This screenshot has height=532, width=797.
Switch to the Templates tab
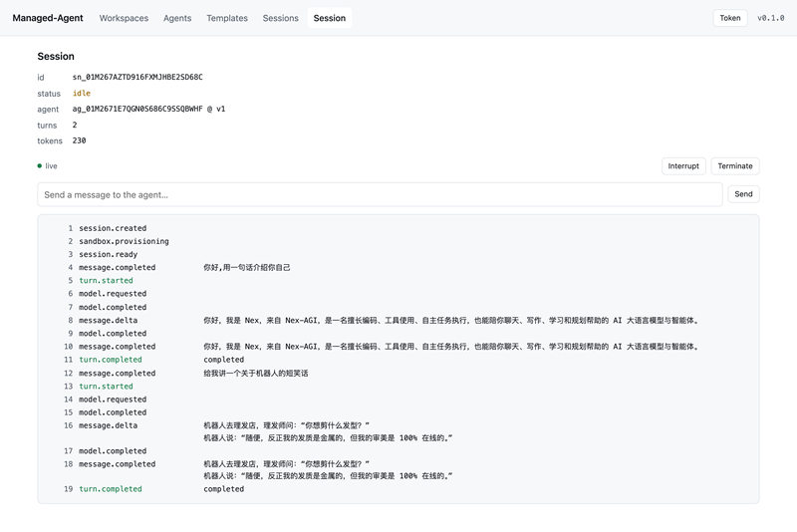tap(227, 18)
